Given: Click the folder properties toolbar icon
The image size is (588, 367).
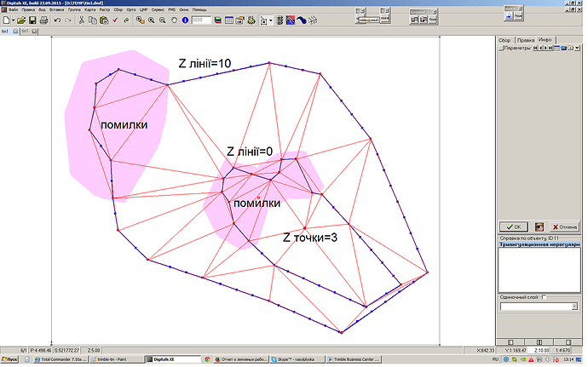Looking at the screenshot, I should tap(240, 20).
